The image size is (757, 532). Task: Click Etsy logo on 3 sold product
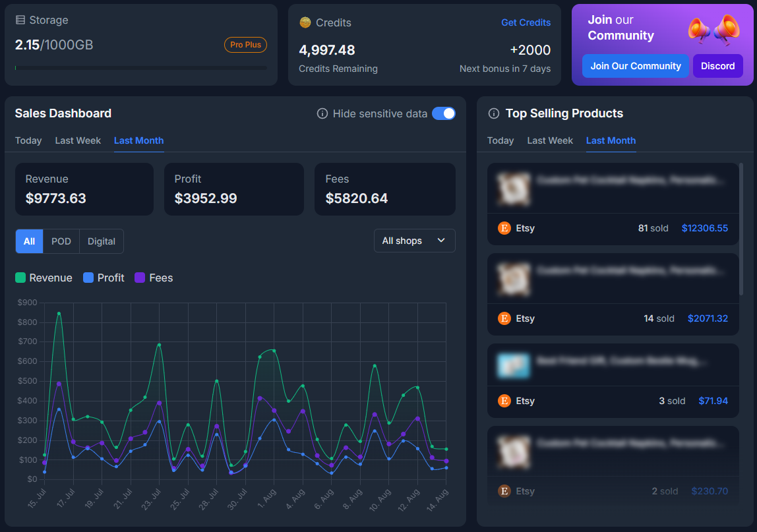pos(504,401)
